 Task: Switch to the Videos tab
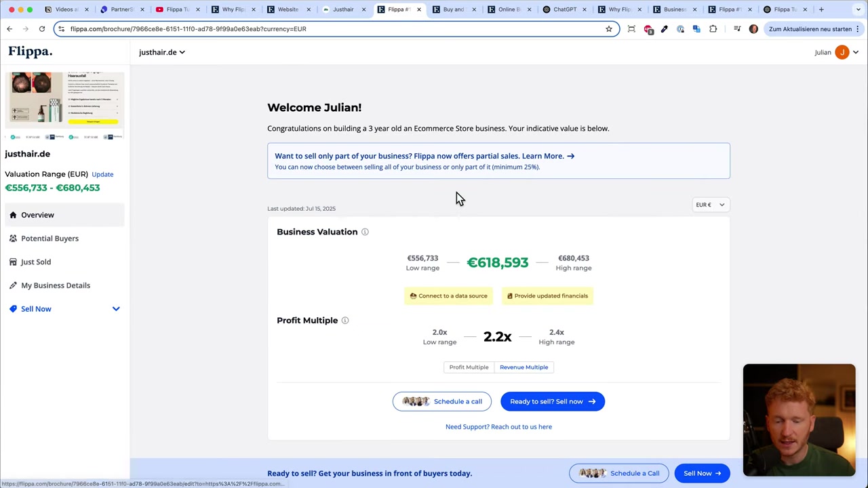click(x=66, y=9)
